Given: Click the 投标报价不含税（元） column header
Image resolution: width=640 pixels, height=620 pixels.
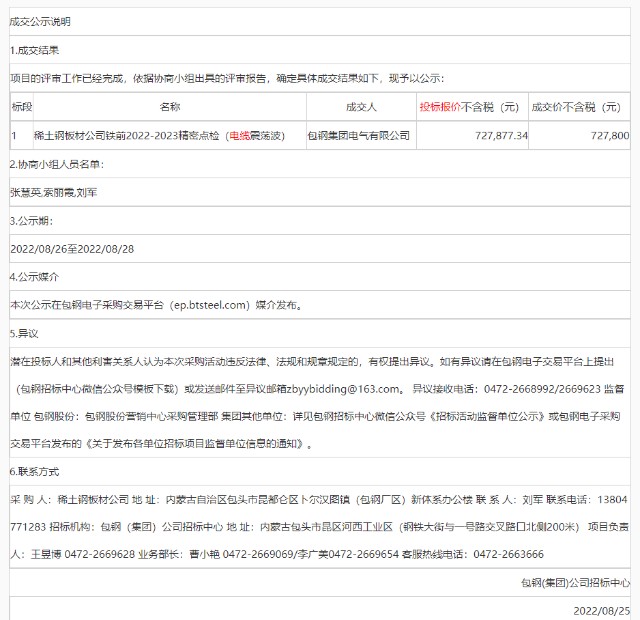Looking at the screenshot, I should click(470, 107).
